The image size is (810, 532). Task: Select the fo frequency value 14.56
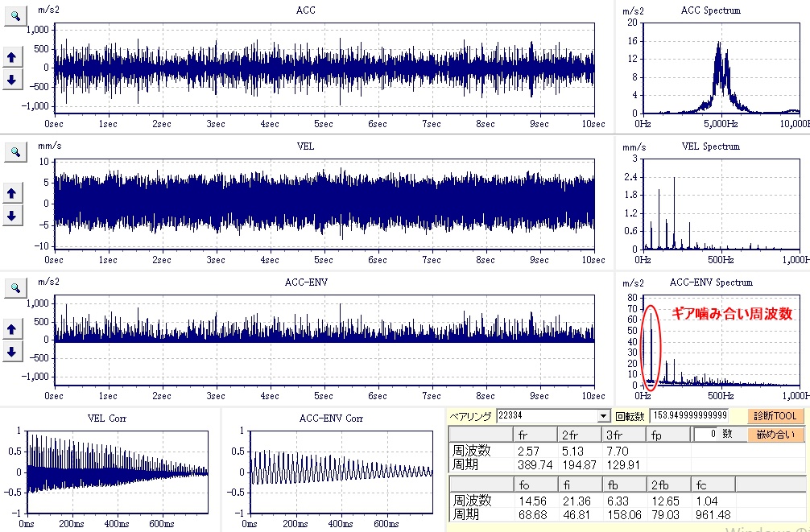click(531, 501)
